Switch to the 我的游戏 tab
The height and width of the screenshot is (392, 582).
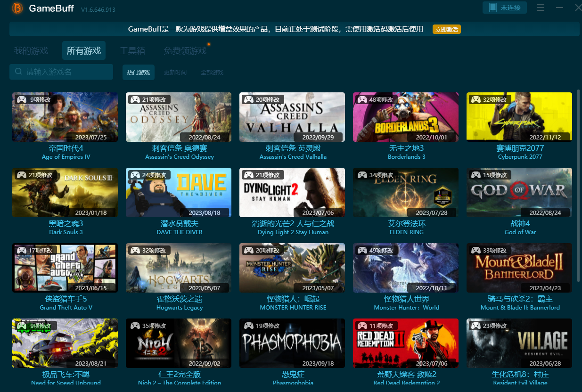tap(31, 50)
